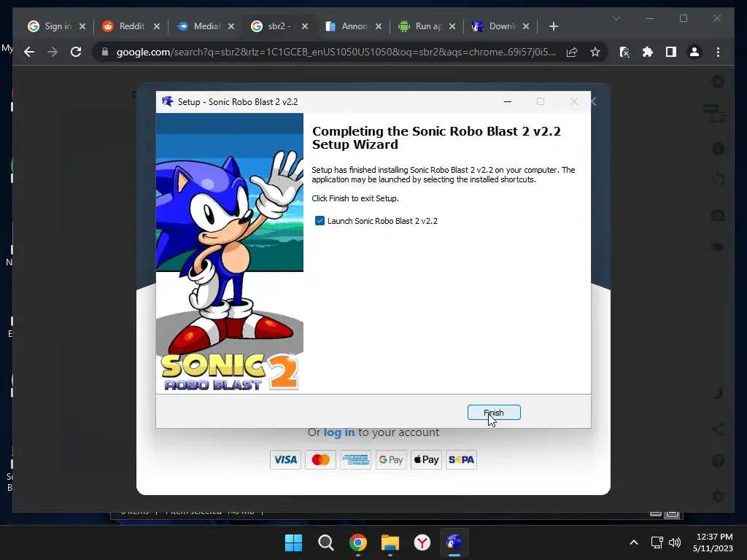This screenshot has height=560, width=747.
Task: Bookmark this page with star icon
Action: [595, 52]
